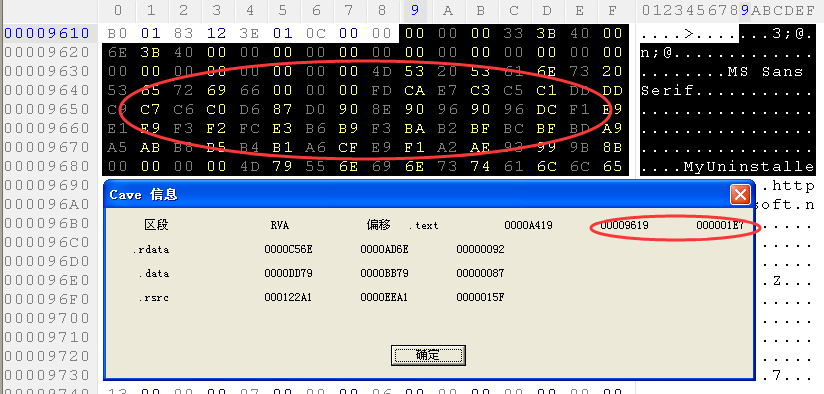Click byte 3B in row 00009610
Image resolution: width=824 pixels, height=394 pixels.
tap(546, 34)
